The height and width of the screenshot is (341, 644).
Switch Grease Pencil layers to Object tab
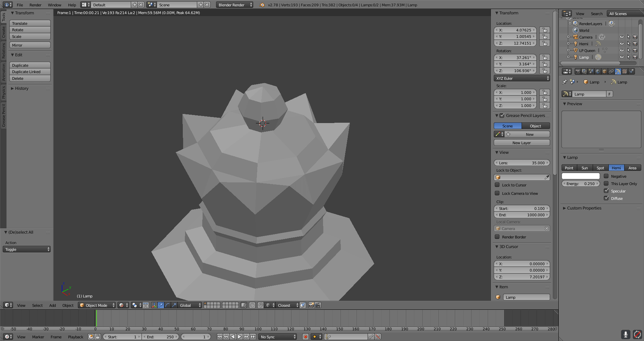(535, 126)
